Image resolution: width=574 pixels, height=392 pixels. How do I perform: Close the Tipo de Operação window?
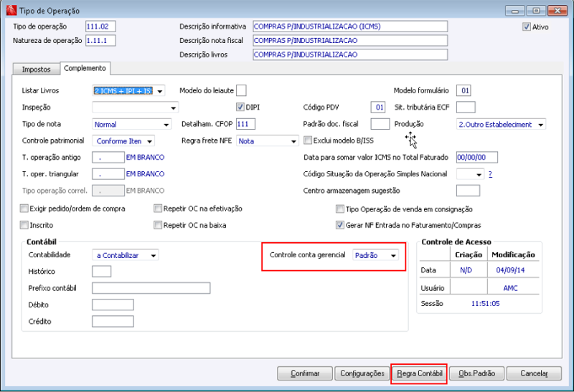click(x=557, y=11)
